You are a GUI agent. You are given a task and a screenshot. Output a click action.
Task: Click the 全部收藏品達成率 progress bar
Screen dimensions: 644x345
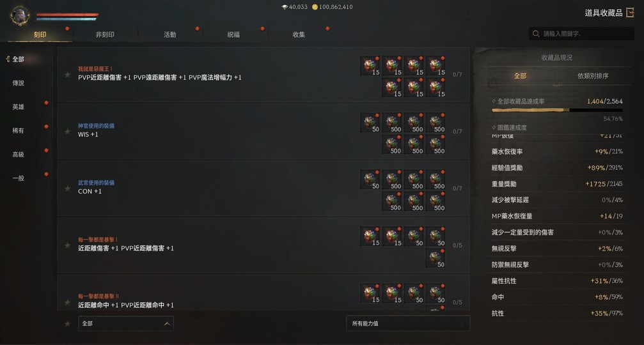pyautogui.click(x=557, y=111)
